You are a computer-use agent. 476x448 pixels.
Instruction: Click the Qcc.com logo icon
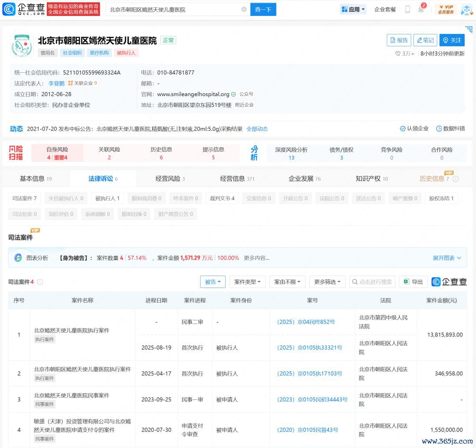coord(9,9)
